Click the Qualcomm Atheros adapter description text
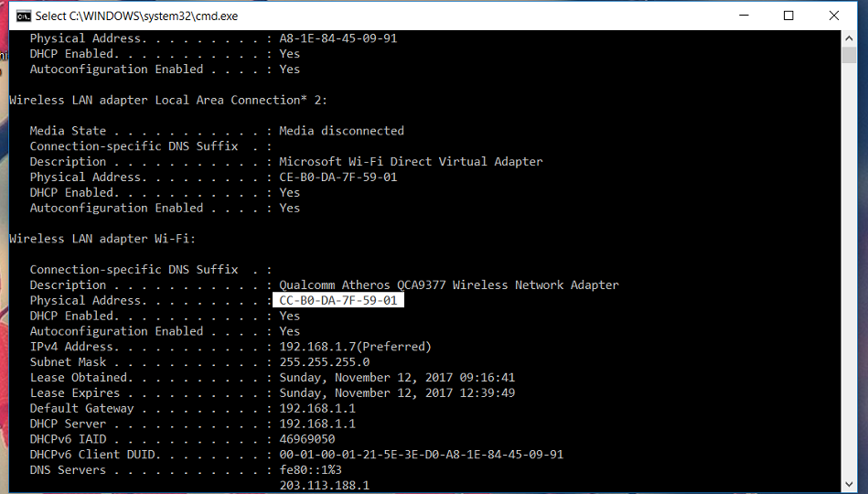The width and height of the screenshot is (868, 494). pos(448,285)
